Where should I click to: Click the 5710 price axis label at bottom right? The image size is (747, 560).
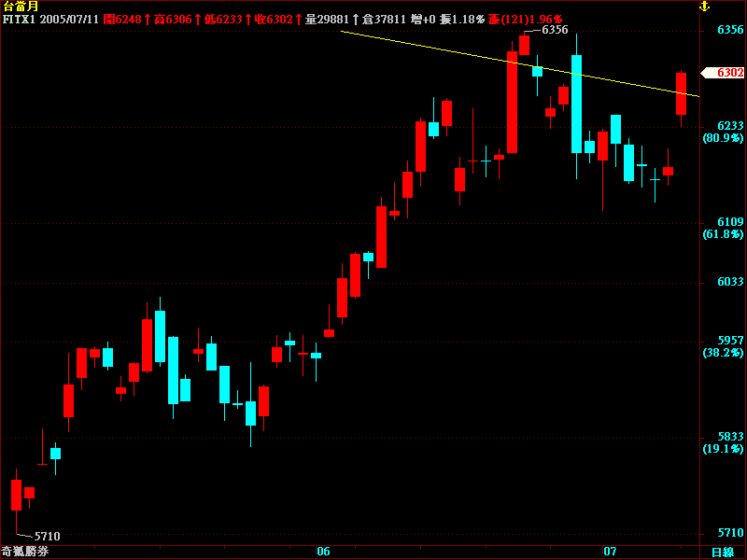coord(730,533)
